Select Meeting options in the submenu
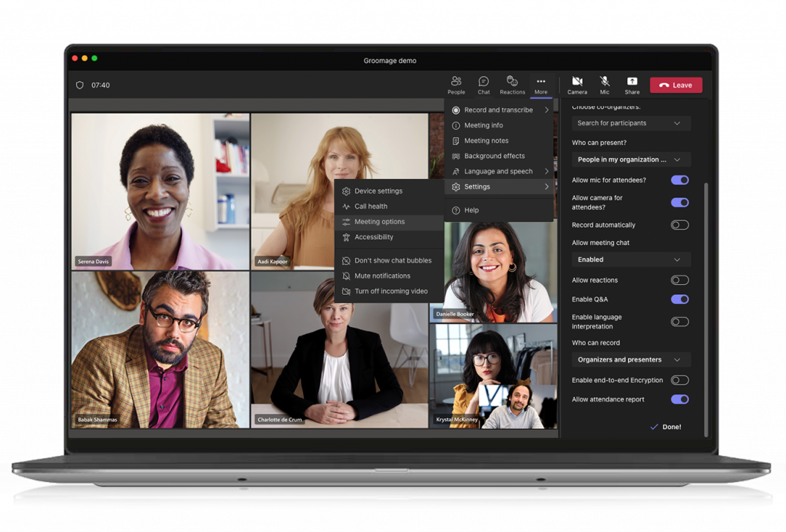Viewport: 786px width, 532px height. click(379, 222)
